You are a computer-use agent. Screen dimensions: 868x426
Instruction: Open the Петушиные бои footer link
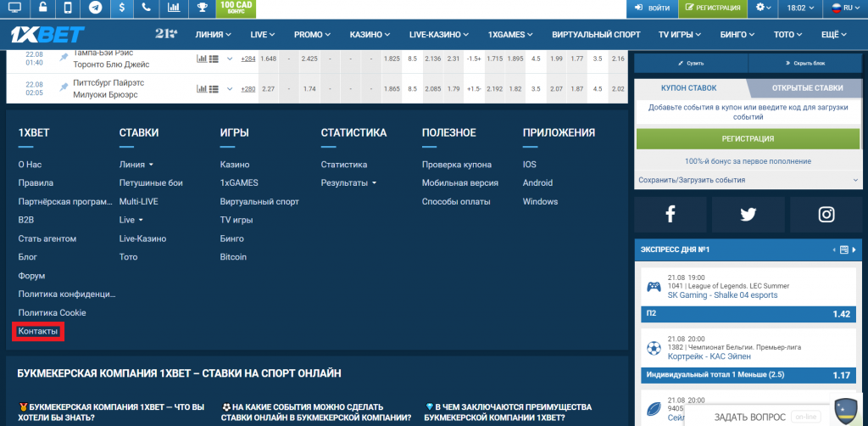[x=151, y=182]
